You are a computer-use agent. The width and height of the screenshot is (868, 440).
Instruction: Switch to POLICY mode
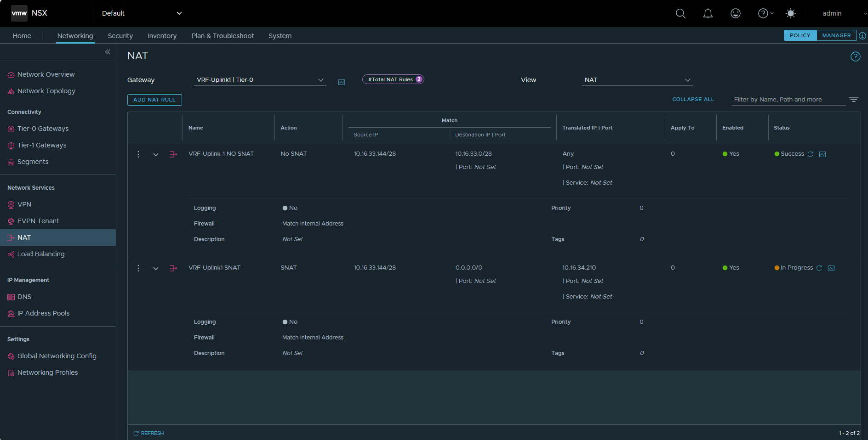click(x=800, y=35)
